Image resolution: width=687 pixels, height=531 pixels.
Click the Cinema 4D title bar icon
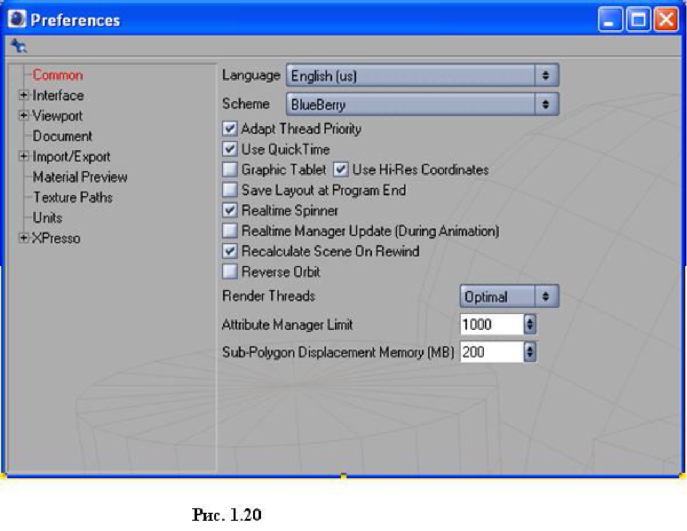point(17,19)
